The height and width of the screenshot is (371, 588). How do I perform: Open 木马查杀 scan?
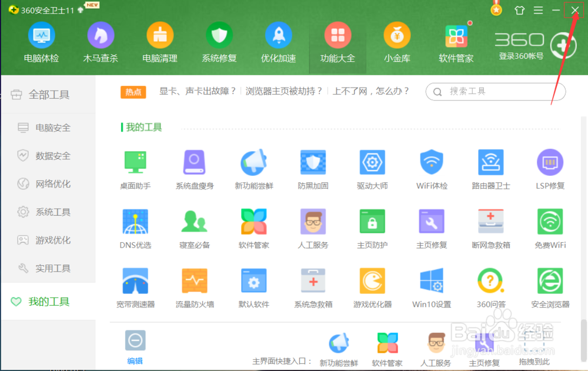[x=101, y=42]
